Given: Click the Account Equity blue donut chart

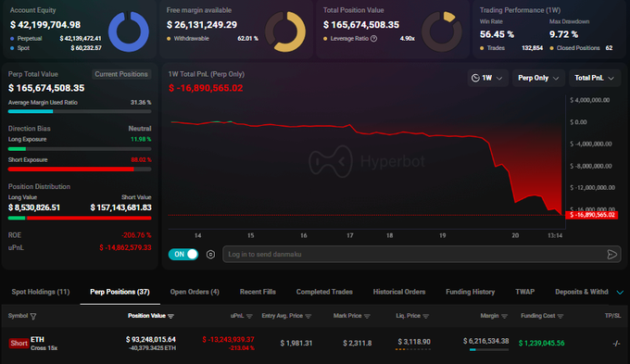Looking at the screenshot, I should point(129,31).
